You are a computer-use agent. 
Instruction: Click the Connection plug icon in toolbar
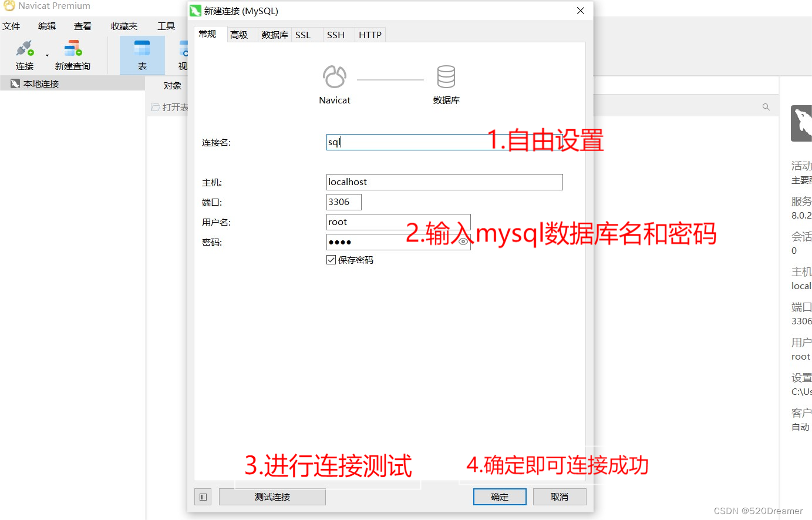25,48
